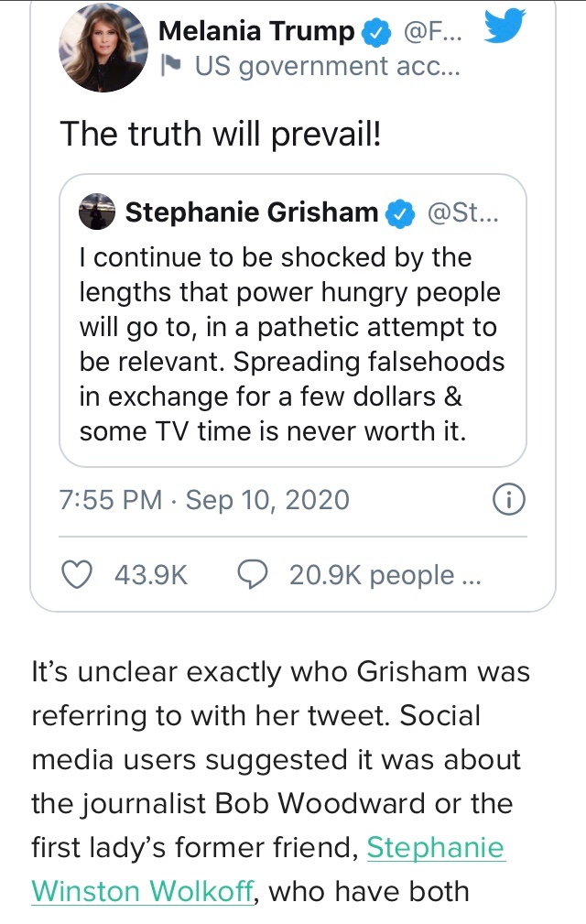Image resolution: width=586 pixels, height=924 pixels.
Task: Click Melania Trump's blue verified badge
Action: pos(375,32)
